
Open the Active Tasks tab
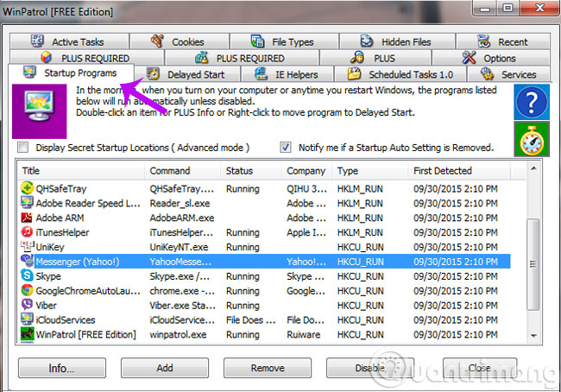[69, 41]
